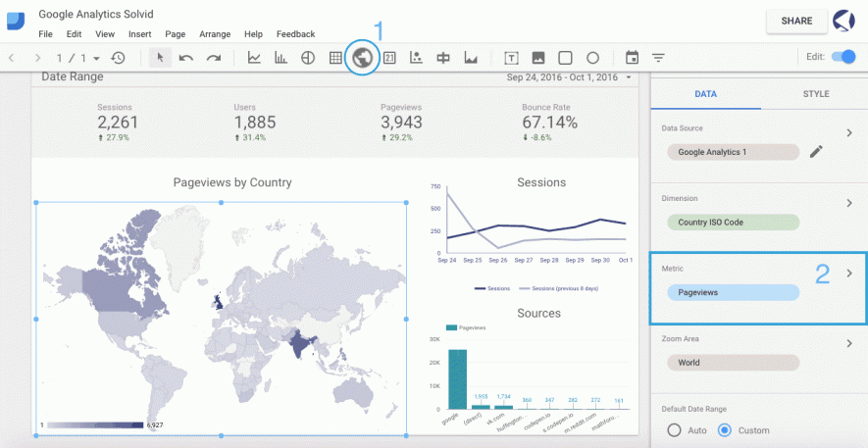Insert a scatter chart

[x=416, y=58]
